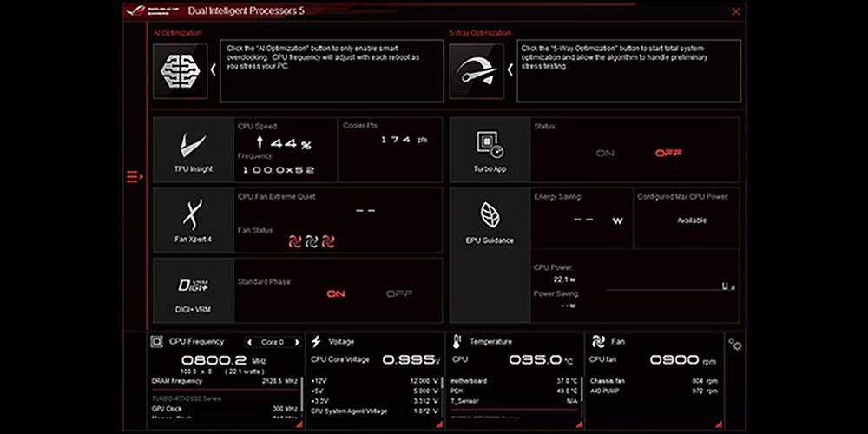Screen dimensions: 868x434
Task: Open the settings gear in the monitor bar
Action: [735, 345]
